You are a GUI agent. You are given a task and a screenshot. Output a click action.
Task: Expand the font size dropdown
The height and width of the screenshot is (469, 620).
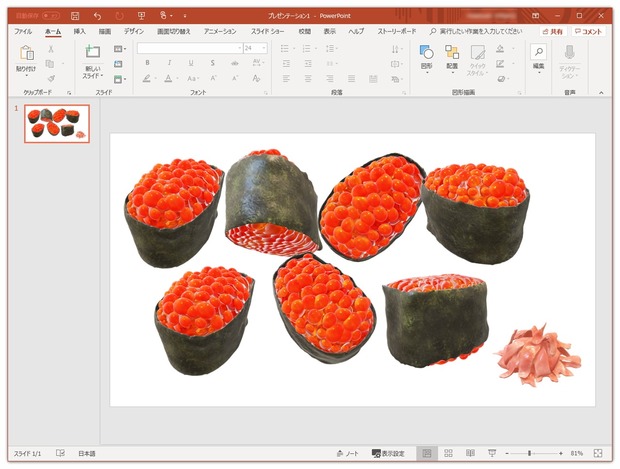tap(264, 48)
